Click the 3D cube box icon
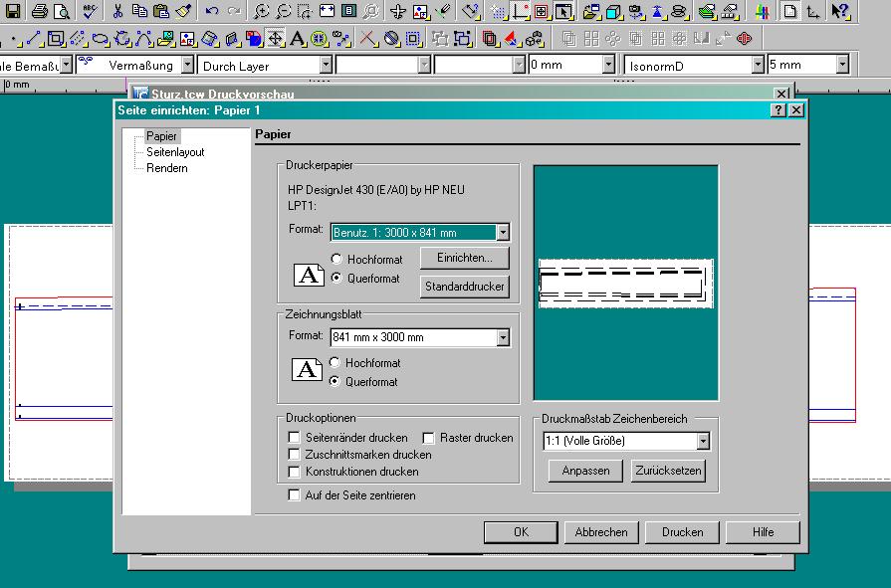The width and height of the screenshot is (891, 588). [613, 10]
